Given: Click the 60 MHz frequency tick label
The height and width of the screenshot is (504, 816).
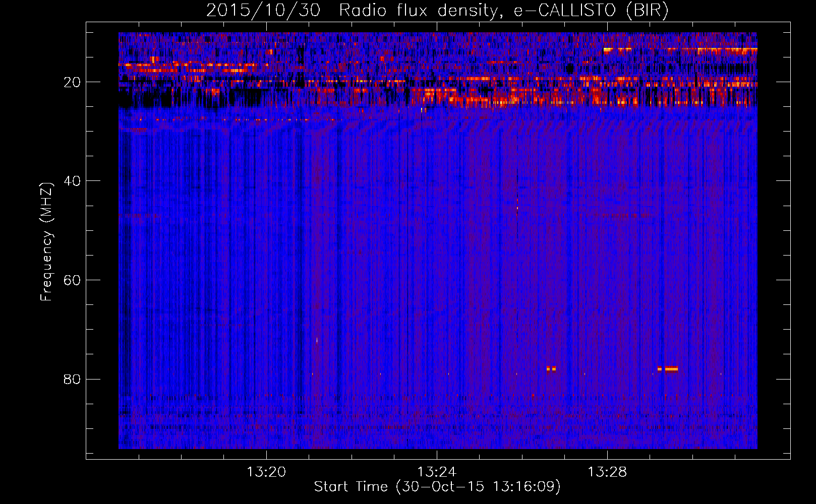Looking at the screenshot, I should click(x=72, y=280).
